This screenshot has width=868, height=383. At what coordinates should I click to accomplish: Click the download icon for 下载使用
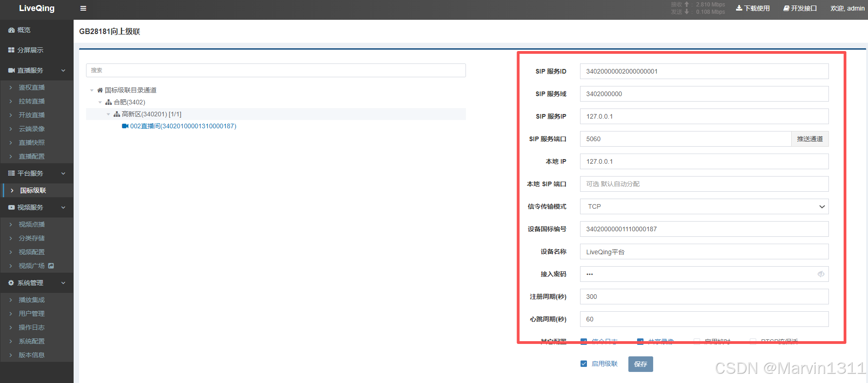point(739,8)
